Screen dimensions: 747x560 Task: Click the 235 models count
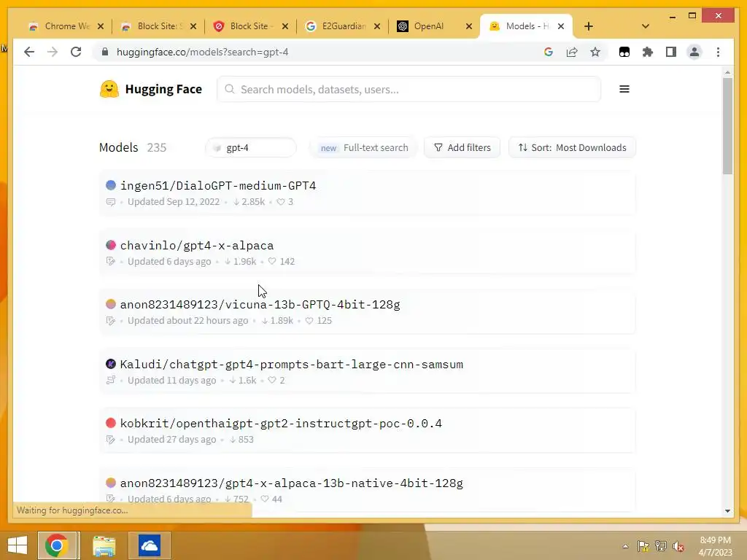coord(157,147)
